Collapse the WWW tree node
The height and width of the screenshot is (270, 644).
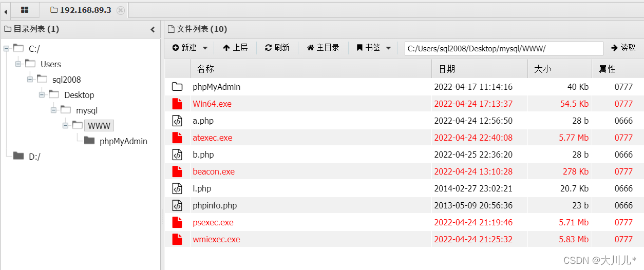pyautogui.click(x=65, y=125)
